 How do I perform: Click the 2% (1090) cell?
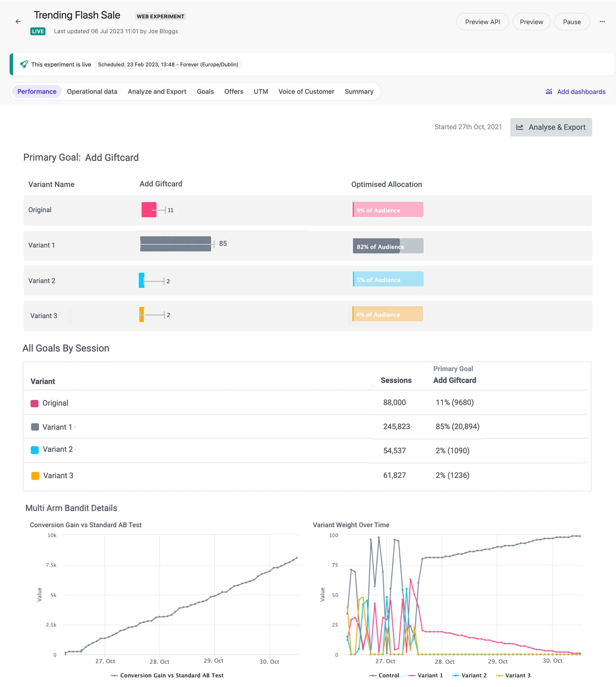(x=452, y=451)
